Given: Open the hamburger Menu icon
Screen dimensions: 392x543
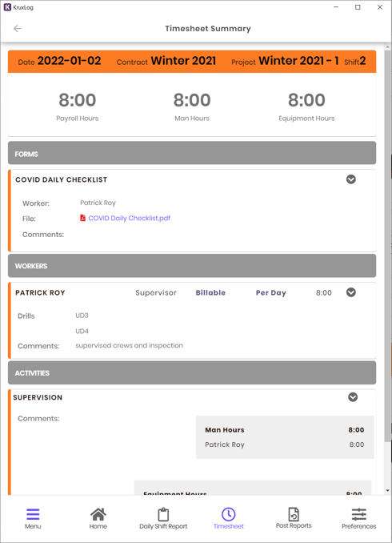Looking at the screenshot, I should (33, 514).
